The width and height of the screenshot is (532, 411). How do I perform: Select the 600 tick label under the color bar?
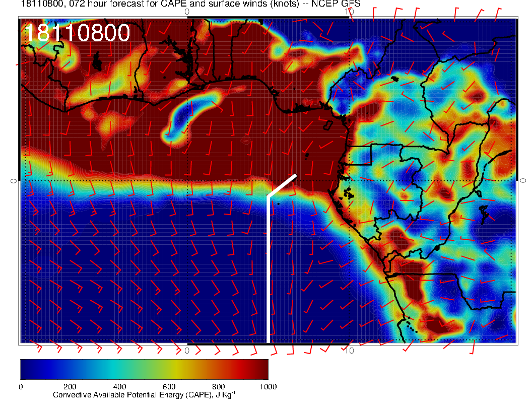tap(169, 386)
